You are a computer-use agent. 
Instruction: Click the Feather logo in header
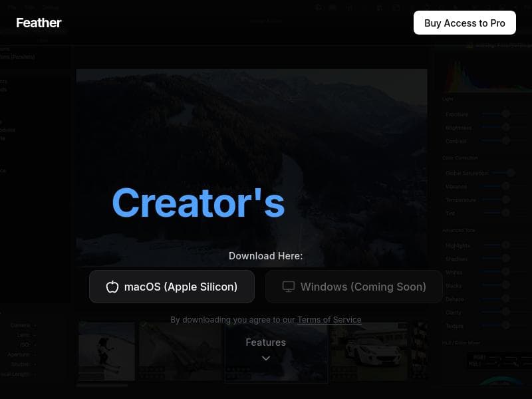coord(39,23)
